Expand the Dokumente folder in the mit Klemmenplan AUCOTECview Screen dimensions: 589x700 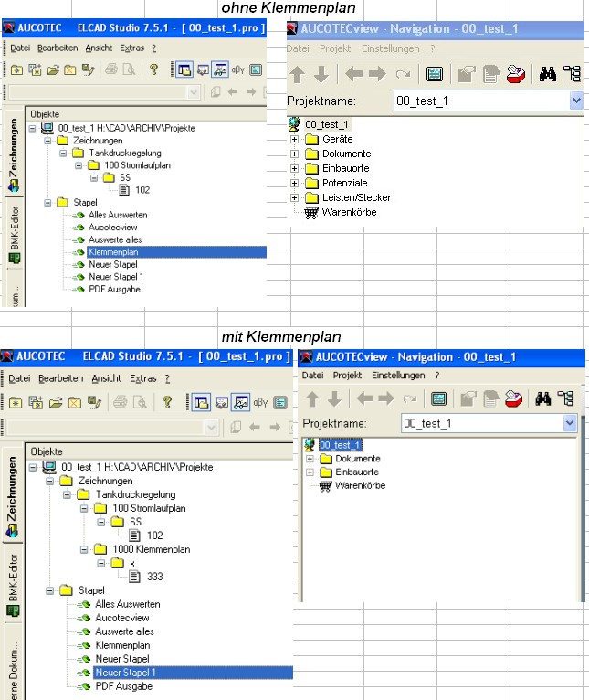coord(310,459)
